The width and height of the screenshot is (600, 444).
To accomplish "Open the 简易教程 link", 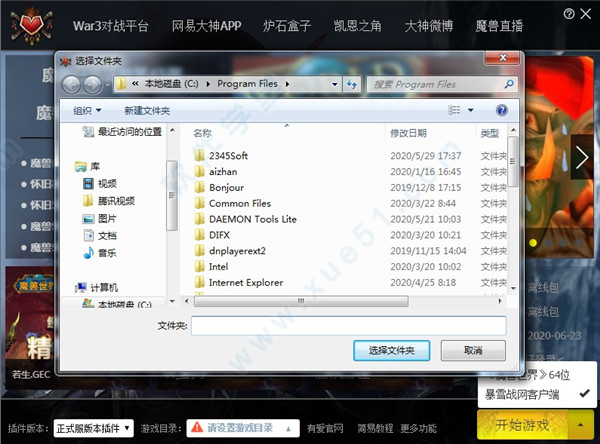I will 375,428.
